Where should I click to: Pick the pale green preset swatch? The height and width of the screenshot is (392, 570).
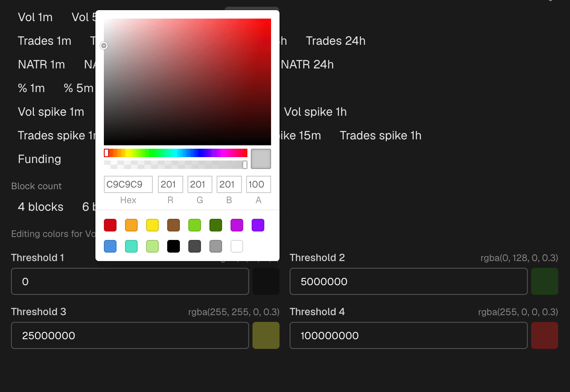[152, 246]
